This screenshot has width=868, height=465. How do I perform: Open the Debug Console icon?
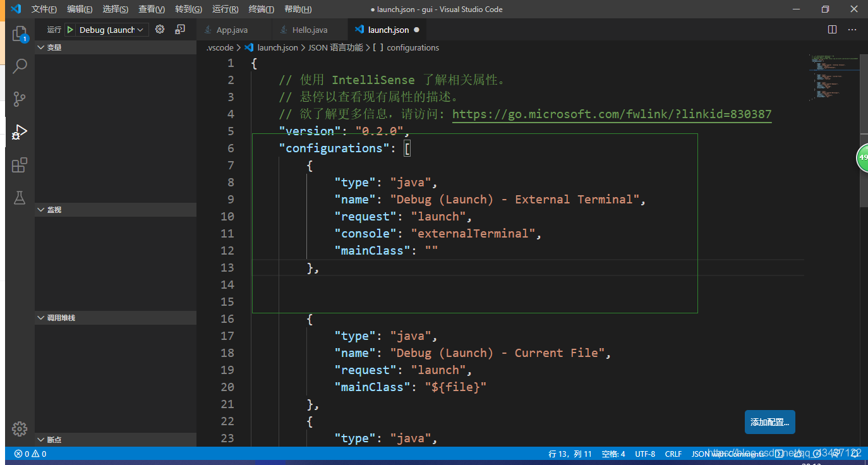[180, 30]
